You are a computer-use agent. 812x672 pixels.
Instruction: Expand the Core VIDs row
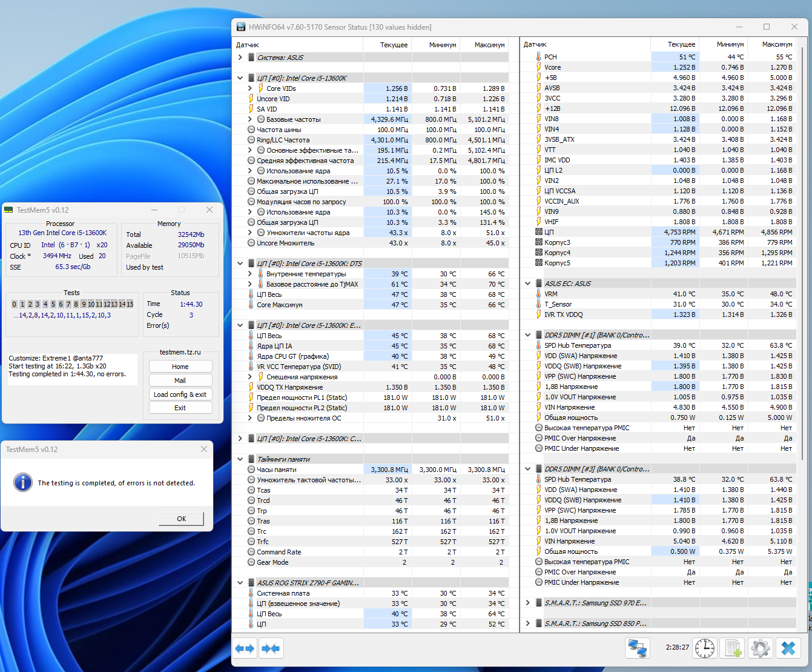pos(250,88)
